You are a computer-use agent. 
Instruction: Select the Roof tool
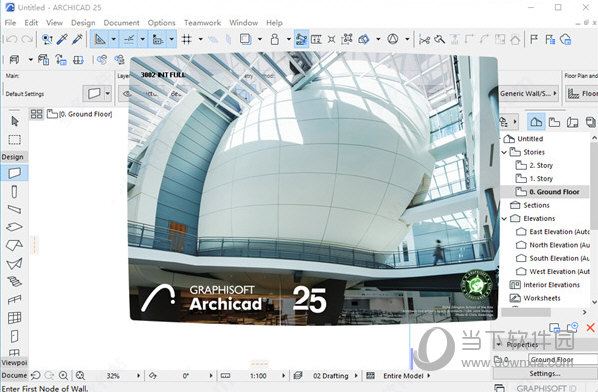(x=14, y=245)
